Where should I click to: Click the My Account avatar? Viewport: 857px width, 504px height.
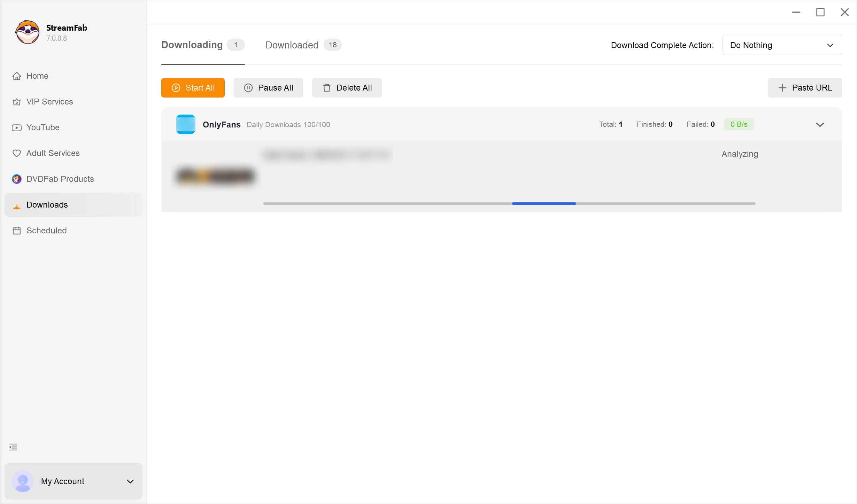[22, 482]
